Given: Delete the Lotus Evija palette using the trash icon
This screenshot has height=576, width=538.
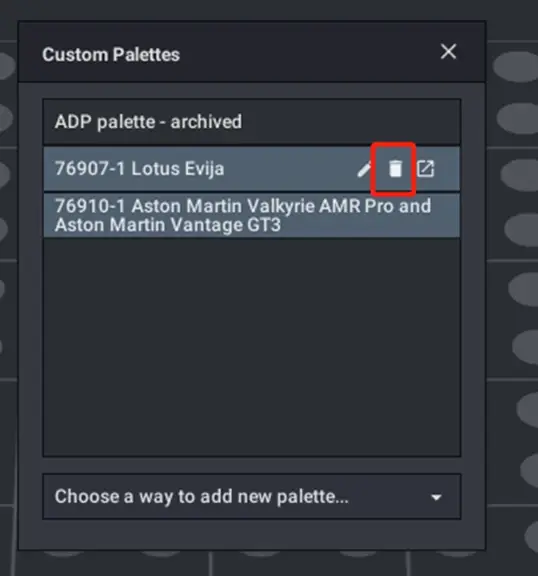Looking at the screenshot, I should [x=395, y=169].
